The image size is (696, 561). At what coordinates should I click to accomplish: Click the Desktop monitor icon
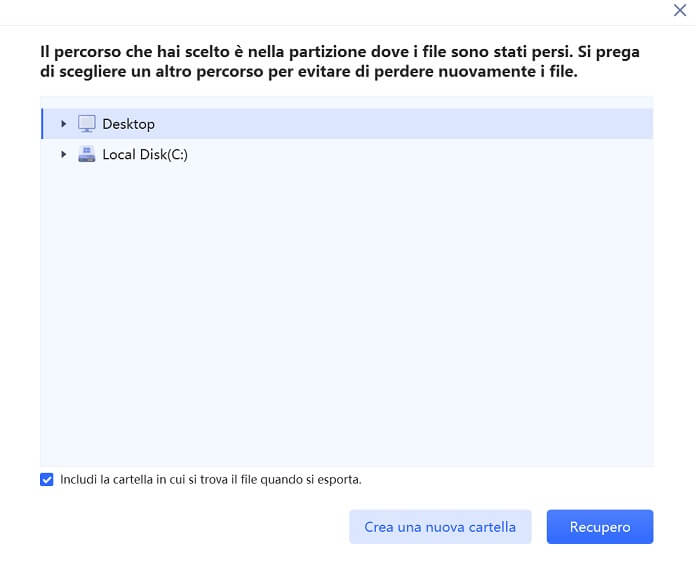pos(87,124)
